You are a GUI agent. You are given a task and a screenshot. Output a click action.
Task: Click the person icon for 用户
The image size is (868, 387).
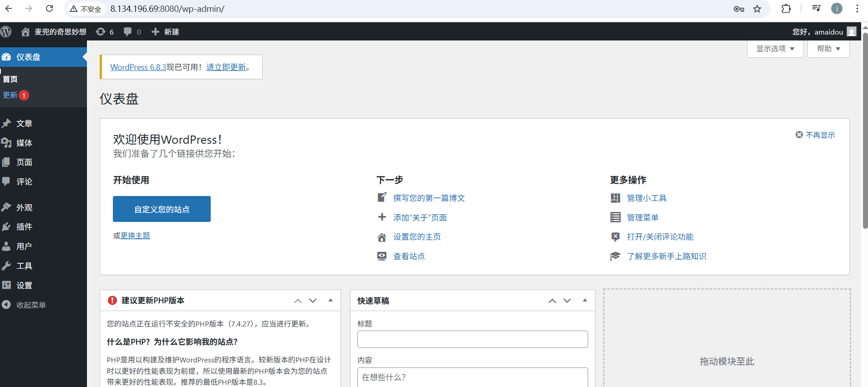coord(6,246)
